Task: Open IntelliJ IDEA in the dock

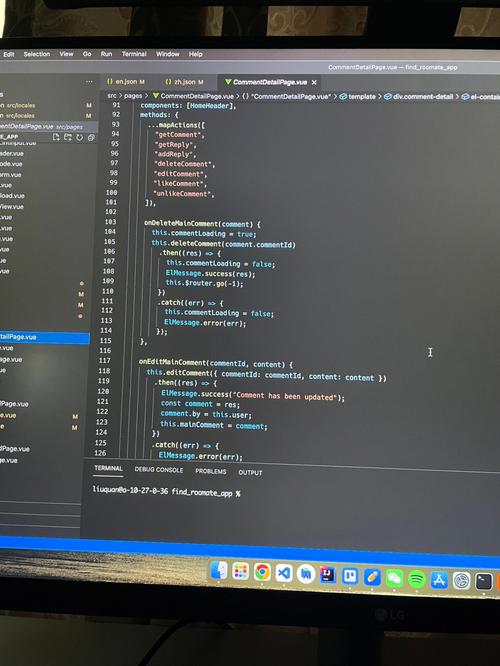Action: [328, 575]
